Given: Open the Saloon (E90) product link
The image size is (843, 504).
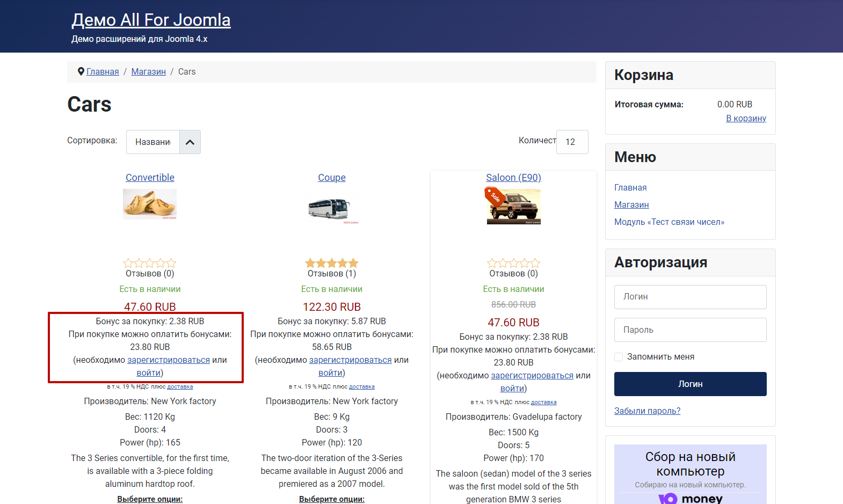Looking at the screenshot, I should 513,178.
